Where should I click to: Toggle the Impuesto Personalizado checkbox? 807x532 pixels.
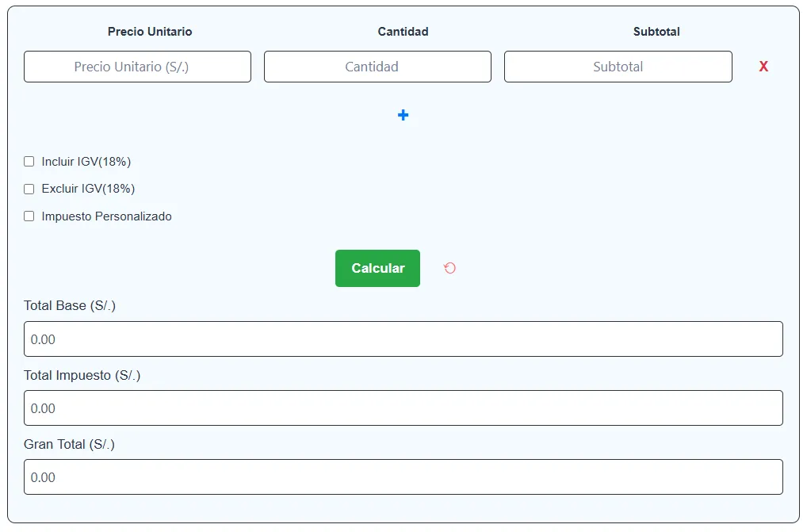point(29,216)
